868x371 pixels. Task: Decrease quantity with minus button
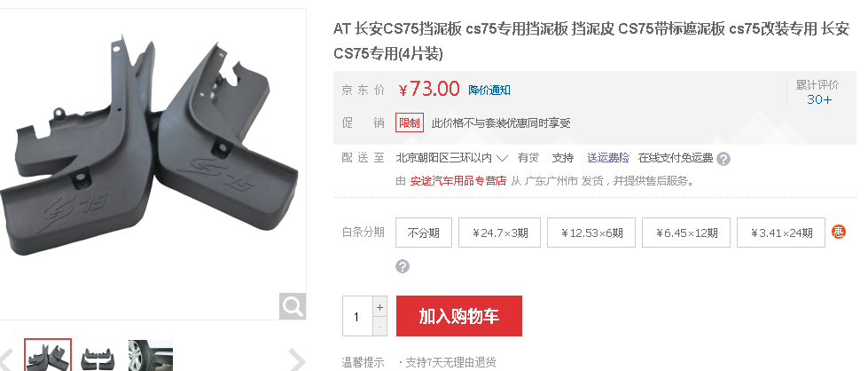[x=379, y=326]
